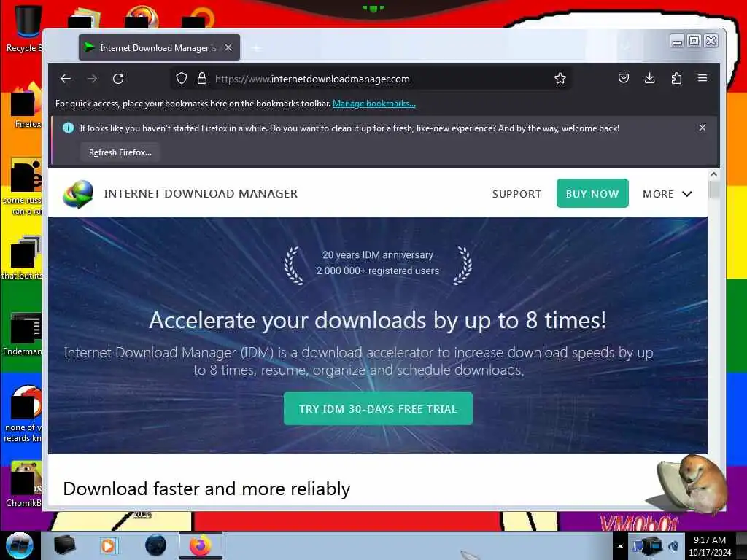The height and width of the screenshot is (560, 747).
Task: Click the forward navigation arrow
Action: pyautogui.click(x=92, y=79)
